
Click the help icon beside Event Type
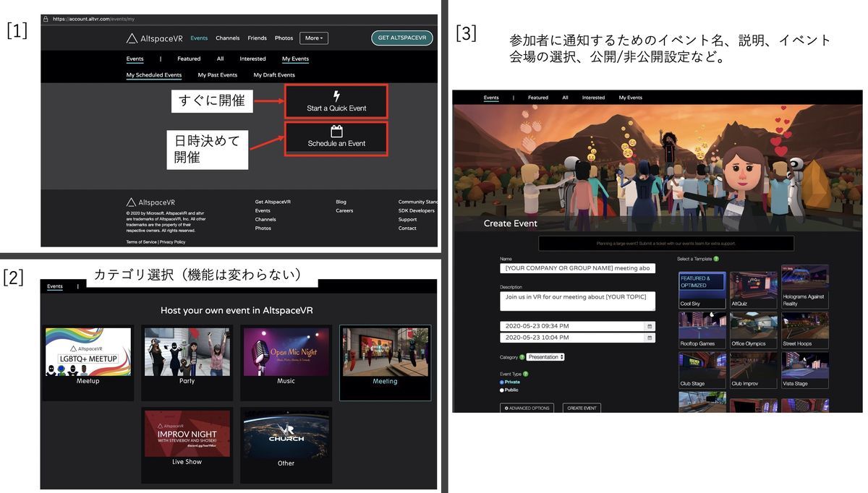(526, 374)
